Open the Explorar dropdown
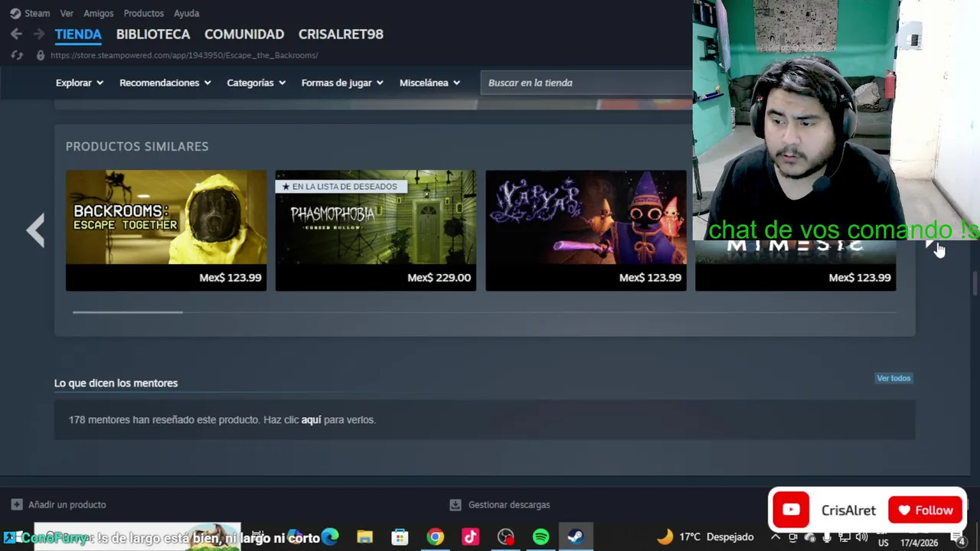The width and height of the screenshot is (980, 551). (80, 83)
